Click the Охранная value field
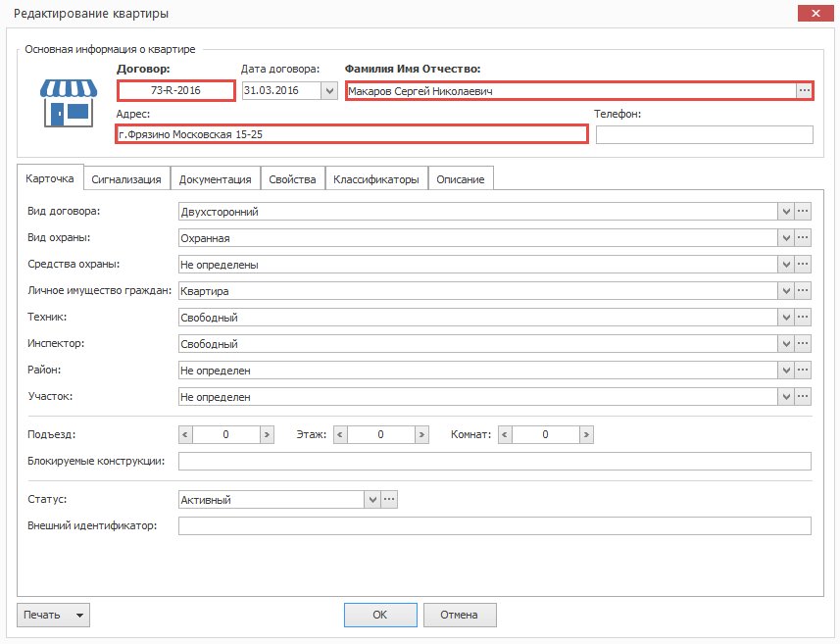The width and height of the screenshot is (840, 644). coord(478,238)
